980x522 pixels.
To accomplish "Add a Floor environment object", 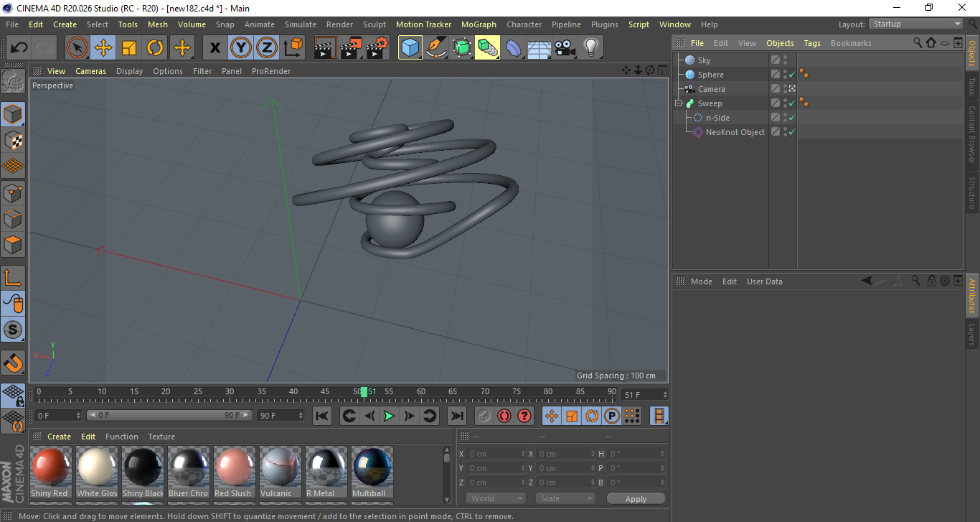I will click(x=539, y=48).
